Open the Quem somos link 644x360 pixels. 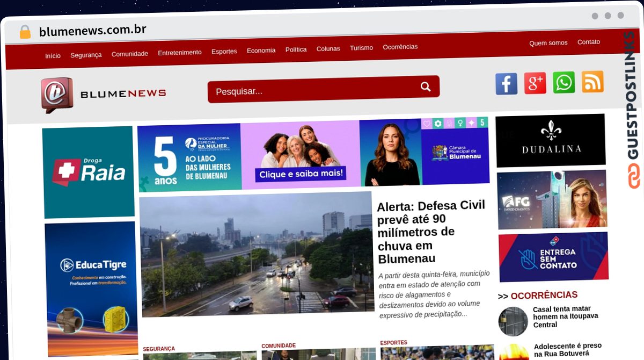click(548, 43)
